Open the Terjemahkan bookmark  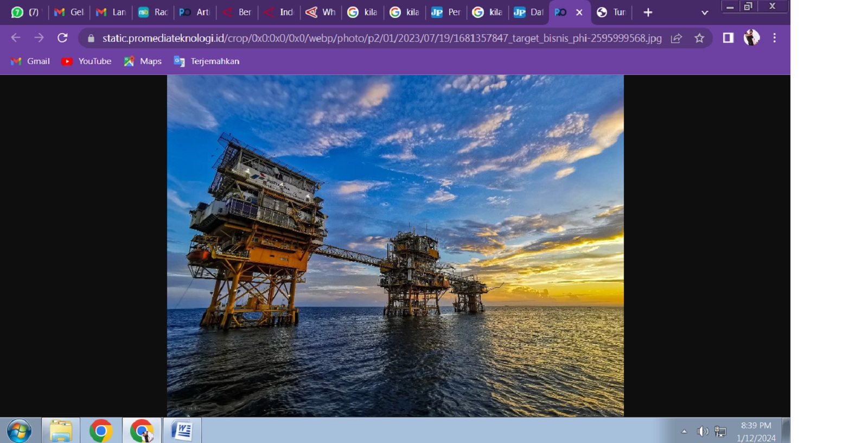click(207, 61)
